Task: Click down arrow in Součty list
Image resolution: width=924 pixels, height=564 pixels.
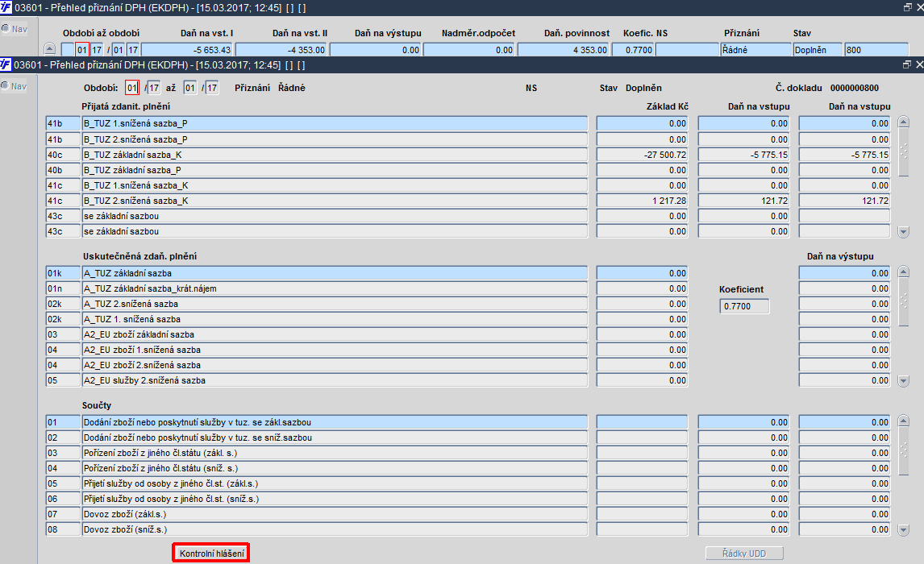Action: coord(903,530)
